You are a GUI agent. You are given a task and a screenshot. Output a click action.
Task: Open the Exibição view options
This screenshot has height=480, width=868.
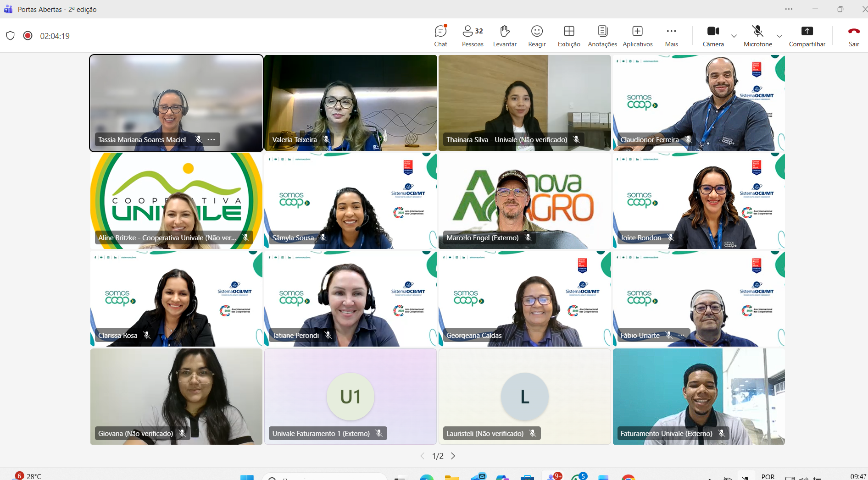click(568, 35)
